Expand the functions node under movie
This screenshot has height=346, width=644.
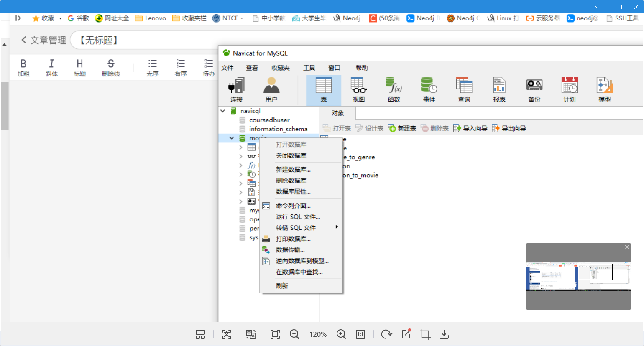click(240, 165)
